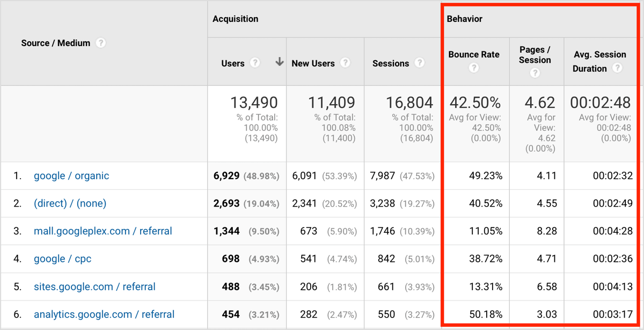
Task: Open google / cpc source link
Action: pyautogui.click(x=62, y=259)
